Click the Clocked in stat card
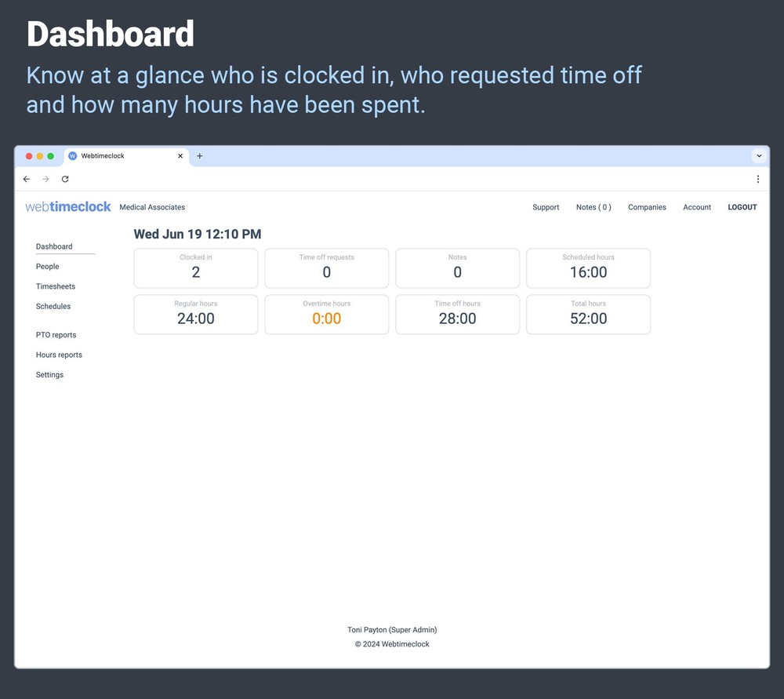784x699 pixels. click(x=195, y=268)
